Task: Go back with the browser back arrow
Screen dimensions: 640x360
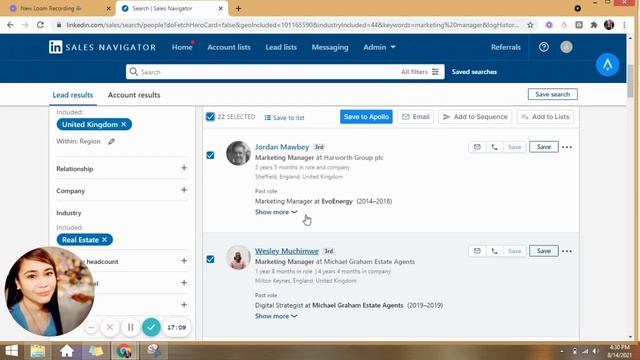Action: coord(10,25)
